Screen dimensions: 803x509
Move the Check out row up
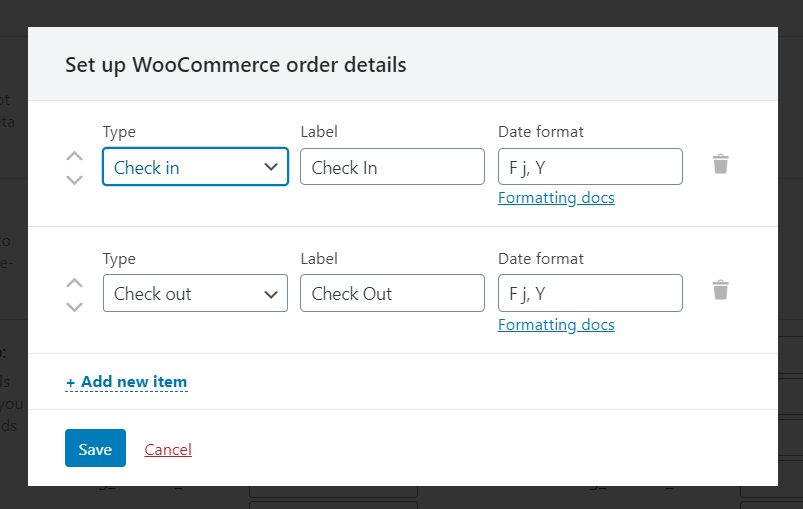[75, 283]
